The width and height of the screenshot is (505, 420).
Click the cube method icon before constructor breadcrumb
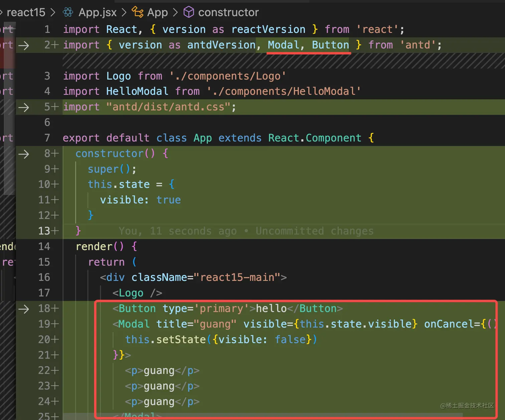click(189, 12)
